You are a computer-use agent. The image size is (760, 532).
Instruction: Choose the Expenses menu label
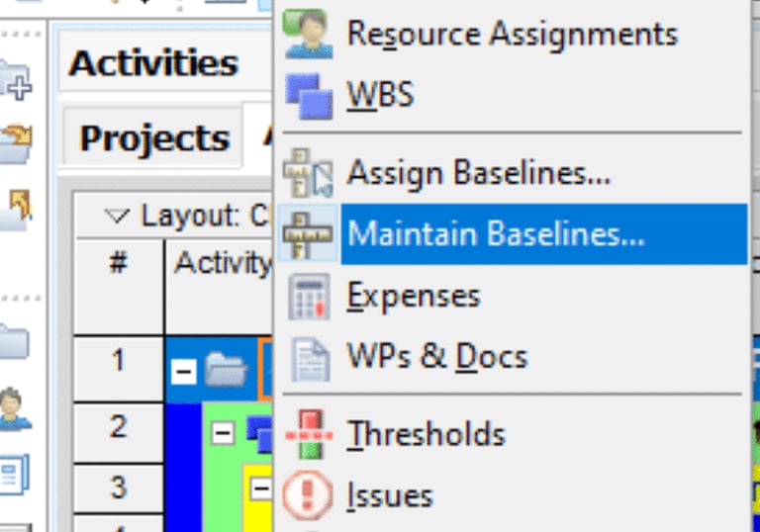click(x=413, y=296)
